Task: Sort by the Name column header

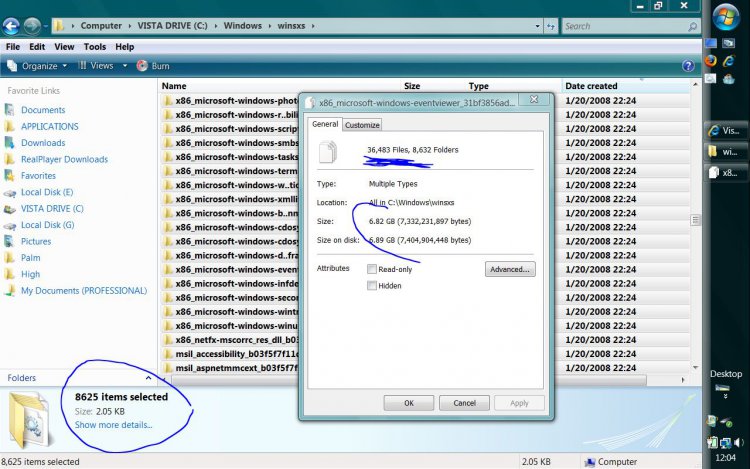Action: pos(174,86)
